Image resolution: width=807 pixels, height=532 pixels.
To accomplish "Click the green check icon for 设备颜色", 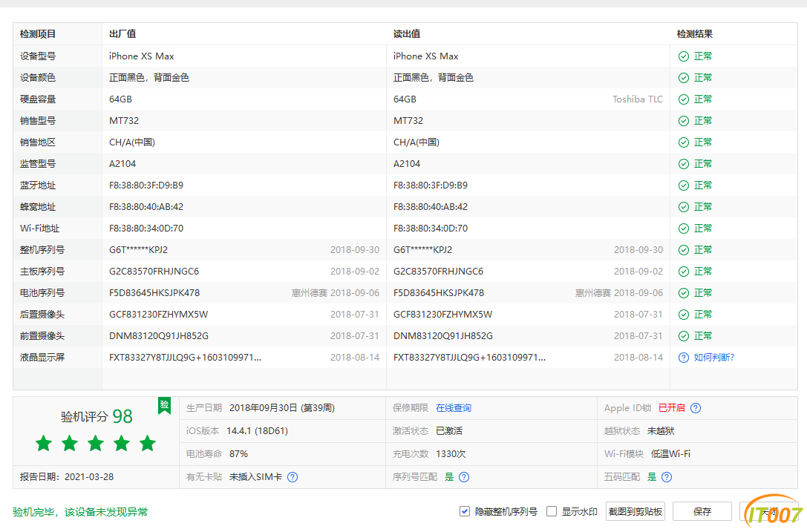I will click(684, 78).
